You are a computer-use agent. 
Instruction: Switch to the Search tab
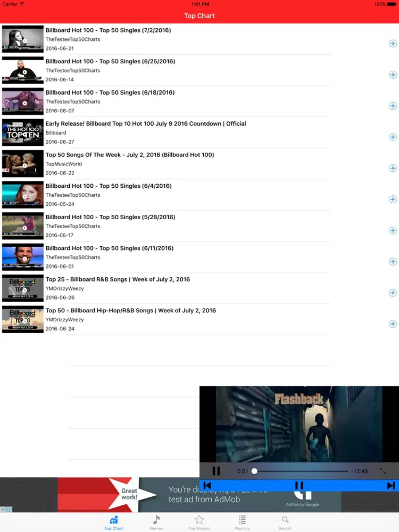click(x=285, y=523)
